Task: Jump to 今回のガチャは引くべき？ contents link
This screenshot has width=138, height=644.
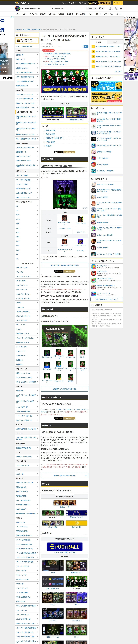Action: pos(55,138)
